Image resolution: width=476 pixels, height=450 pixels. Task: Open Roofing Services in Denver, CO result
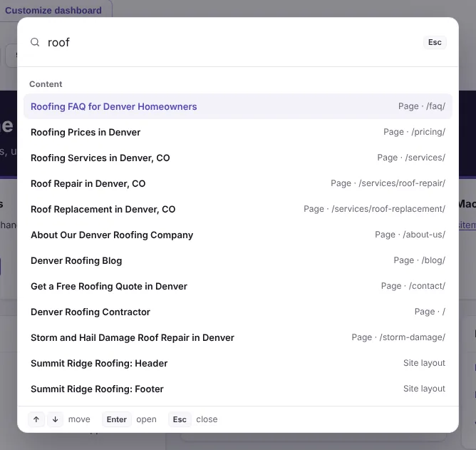point(238,158)
